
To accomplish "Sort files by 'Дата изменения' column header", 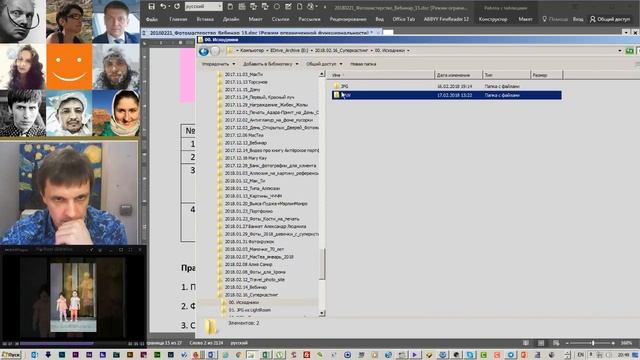I will [x=458, y=75].
